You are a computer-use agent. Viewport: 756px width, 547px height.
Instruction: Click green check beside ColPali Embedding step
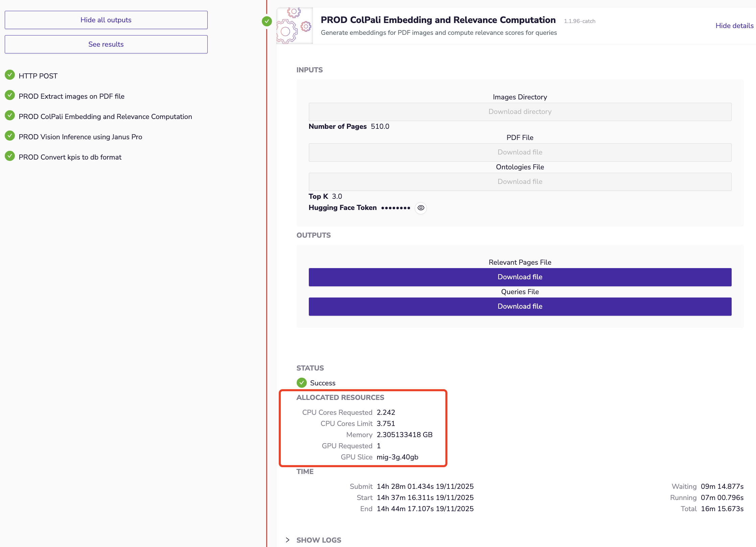10,116
